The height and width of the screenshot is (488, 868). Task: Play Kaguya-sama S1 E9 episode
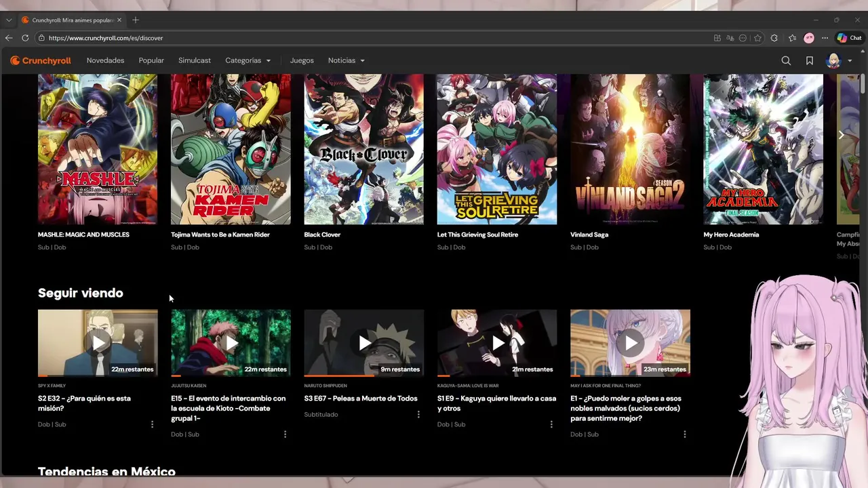tap(497, 343)
